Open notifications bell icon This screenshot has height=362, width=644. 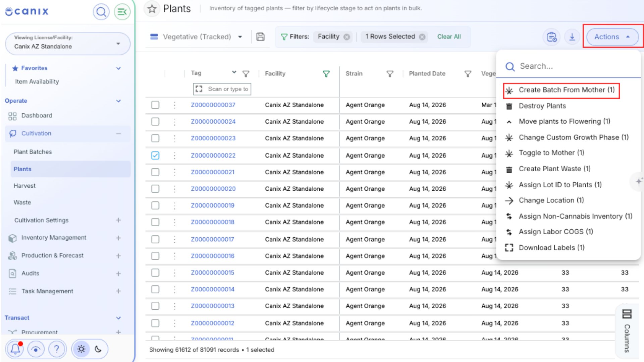point(15,349)
